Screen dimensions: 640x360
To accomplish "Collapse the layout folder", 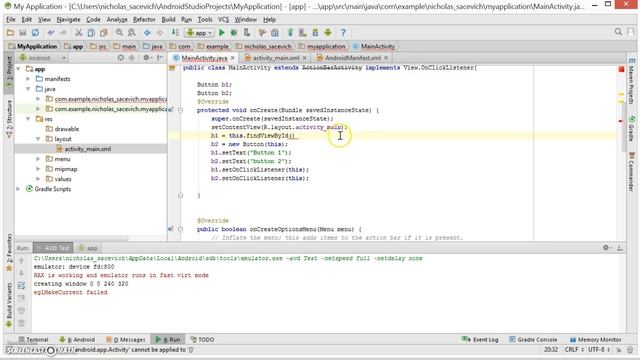I will (x=38, y=139).
